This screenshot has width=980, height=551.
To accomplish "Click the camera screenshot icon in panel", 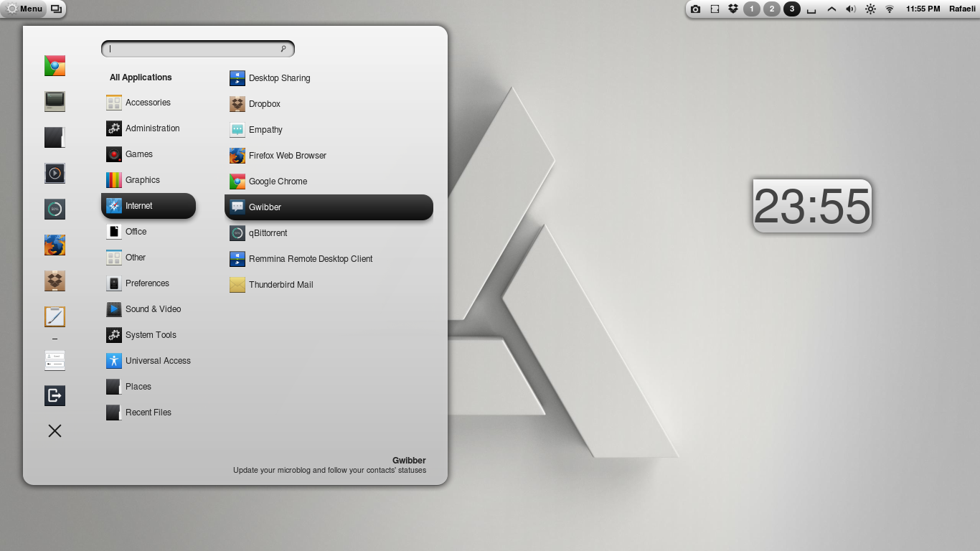I will pos(695,9).
